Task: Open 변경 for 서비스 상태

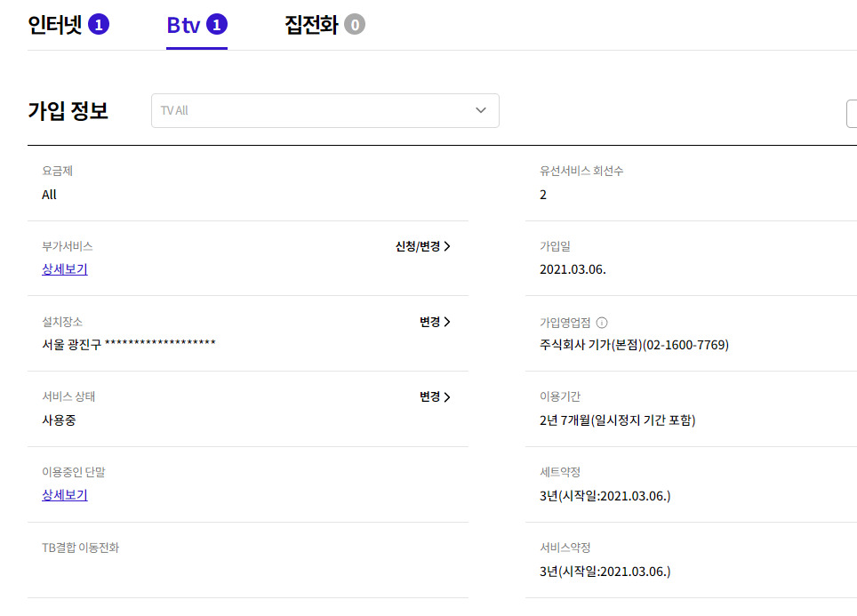Action: [435, 397]
